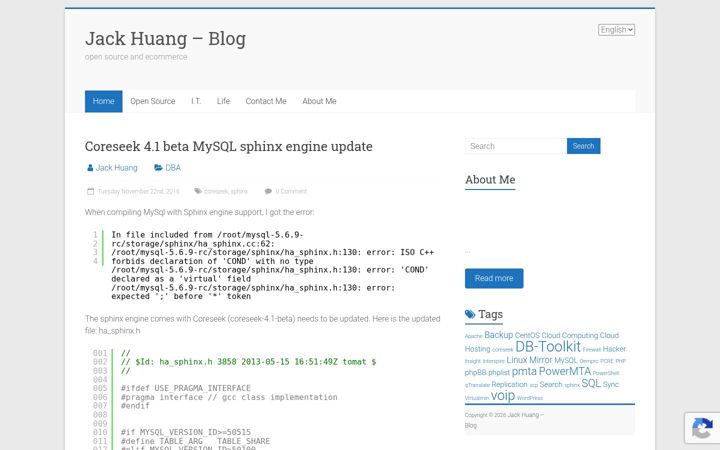
Task: Select the WordPress tag
Action: (530, 398)
